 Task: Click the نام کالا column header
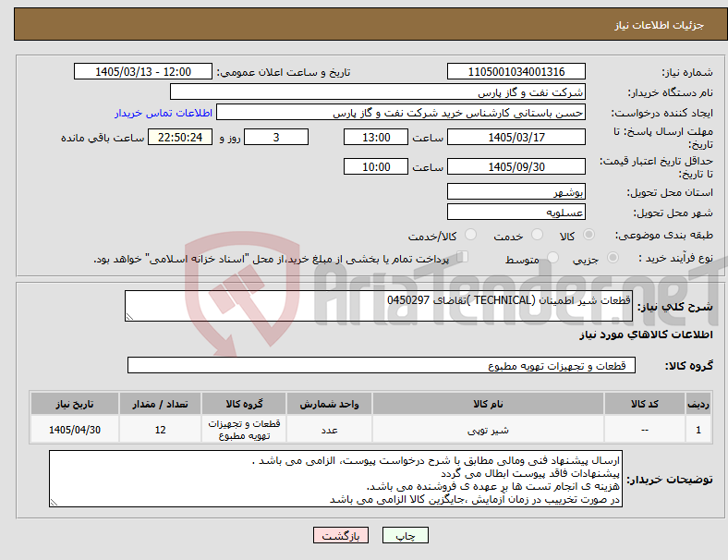[x=488, y=404]
